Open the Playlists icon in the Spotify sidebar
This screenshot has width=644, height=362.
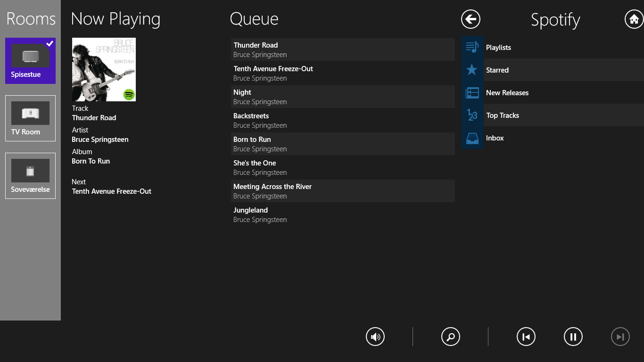coord(472,47)
